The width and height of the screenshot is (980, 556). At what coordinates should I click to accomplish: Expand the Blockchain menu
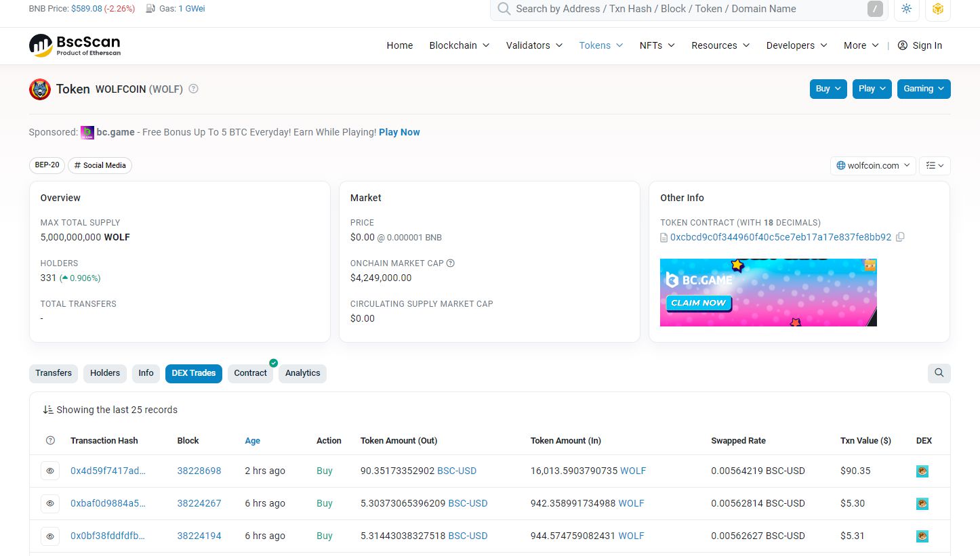point(459,45)
